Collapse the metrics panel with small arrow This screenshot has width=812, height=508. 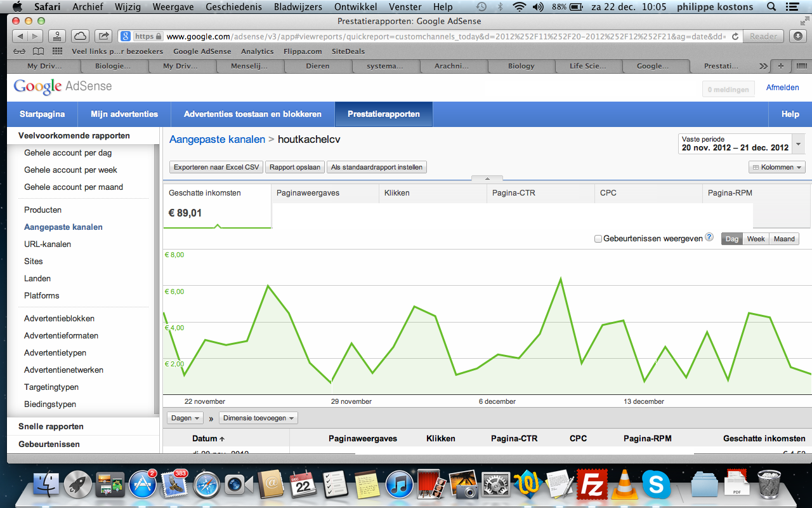pos(487,179)
